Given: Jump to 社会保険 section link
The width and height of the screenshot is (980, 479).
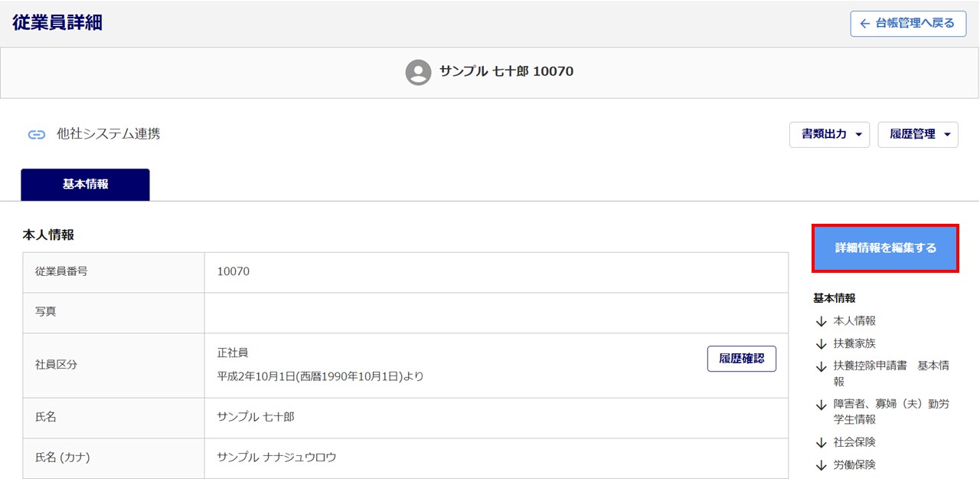Looking at the screenshot, I should click(x=854, y=442).
